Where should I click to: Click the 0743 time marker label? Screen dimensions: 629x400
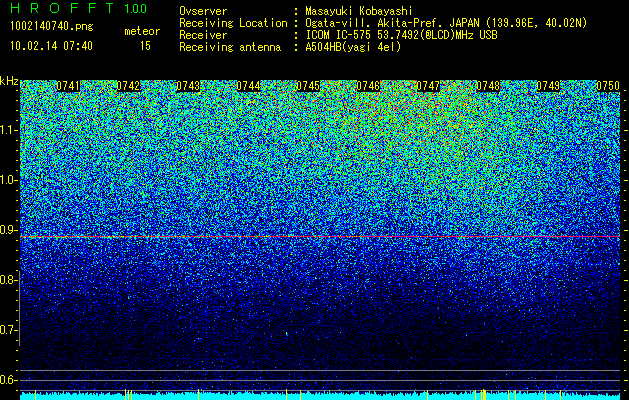[188, 86]
